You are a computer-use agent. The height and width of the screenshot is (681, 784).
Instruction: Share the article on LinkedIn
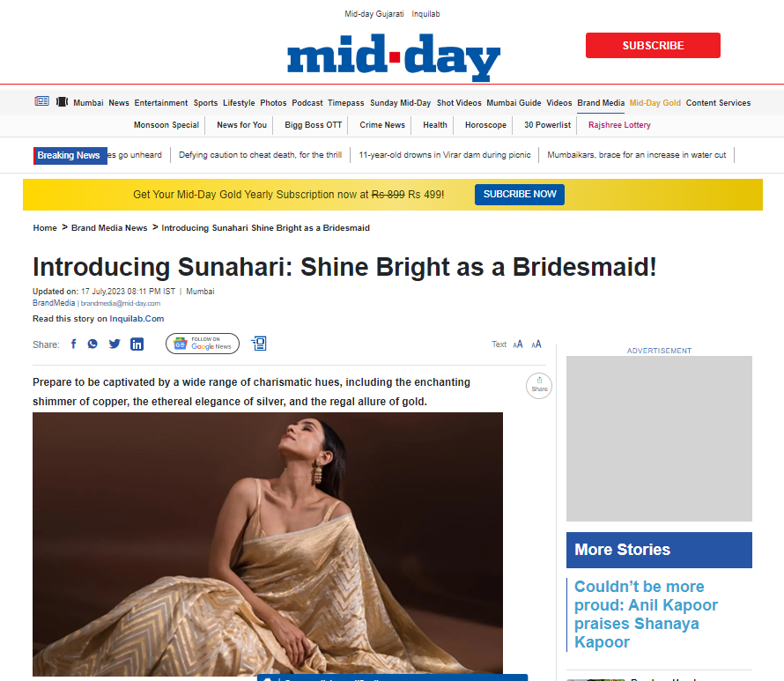(x=136, y=344)
